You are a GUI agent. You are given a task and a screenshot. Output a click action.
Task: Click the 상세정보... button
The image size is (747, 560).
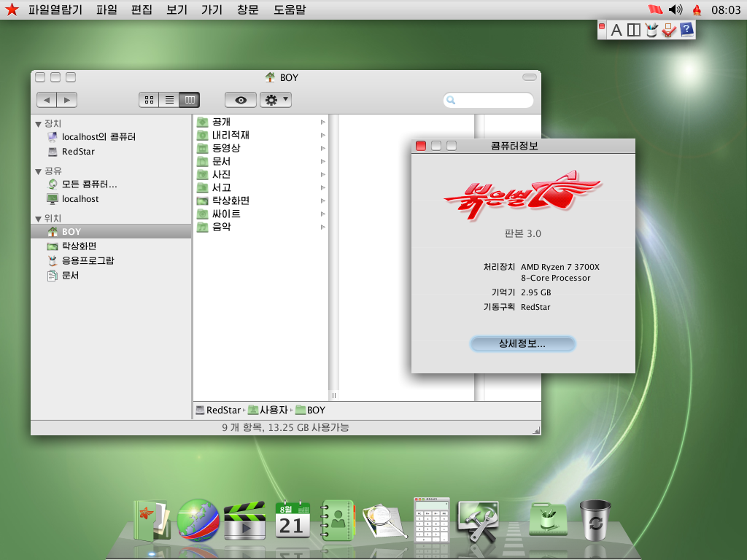coord(522,344)
